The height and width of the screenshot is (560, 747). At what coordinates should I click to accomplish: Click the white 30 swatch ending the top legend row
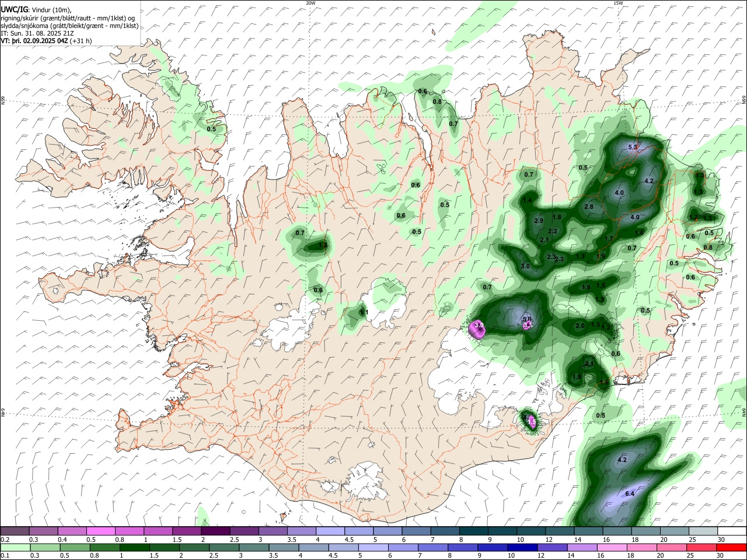(x=731, y=531)
